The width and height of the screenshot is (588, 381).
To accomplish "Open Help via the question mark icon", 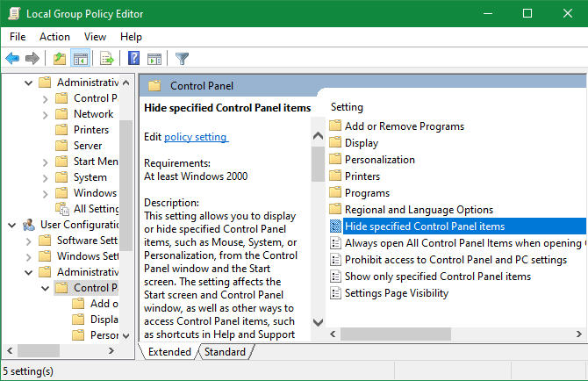I will pos(134,59).
